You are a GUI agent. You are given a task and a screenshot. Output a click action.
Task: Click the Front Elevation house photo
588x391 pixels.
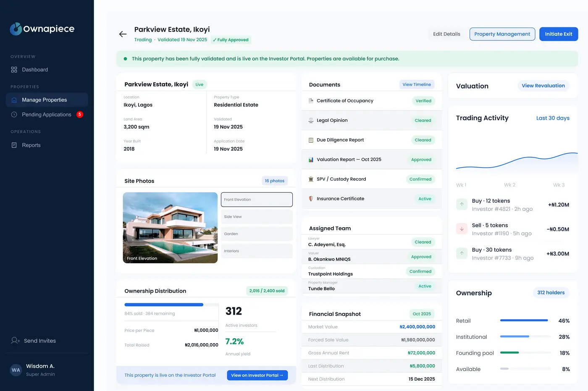(x=170, y=228)
